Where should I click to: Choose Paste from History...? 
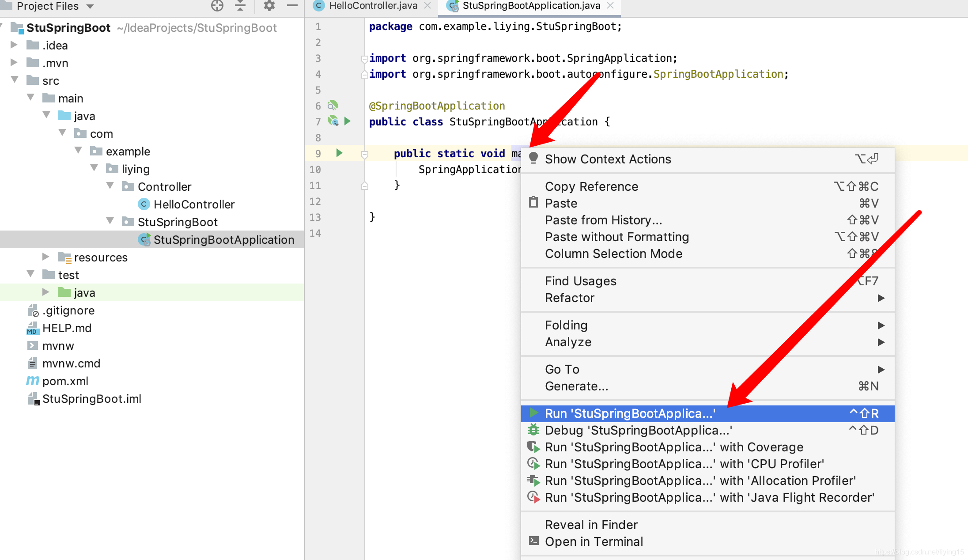[x=707, y=220]
